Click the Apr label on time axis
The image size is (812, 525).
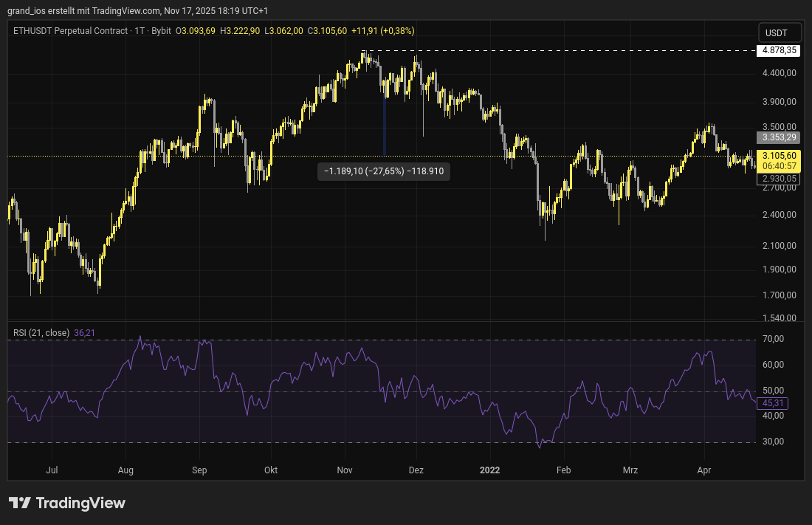coord(703,470)
